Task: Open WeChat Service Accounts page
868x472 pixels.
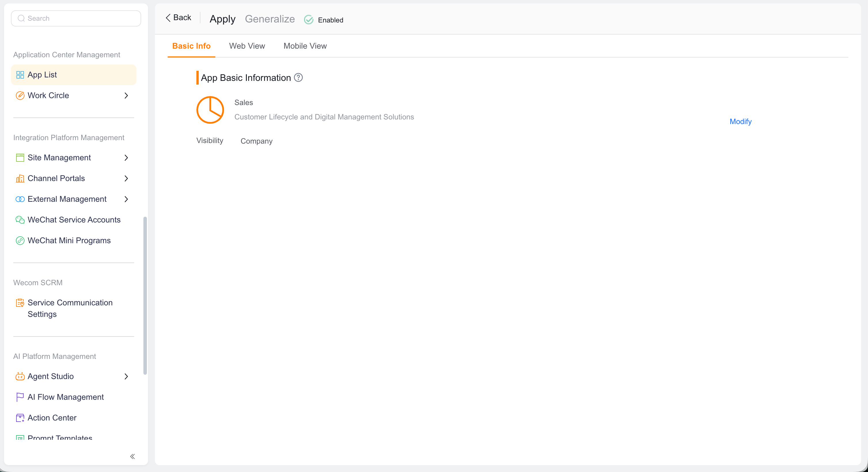Action: pyautogui.click(x=74, y=220)
